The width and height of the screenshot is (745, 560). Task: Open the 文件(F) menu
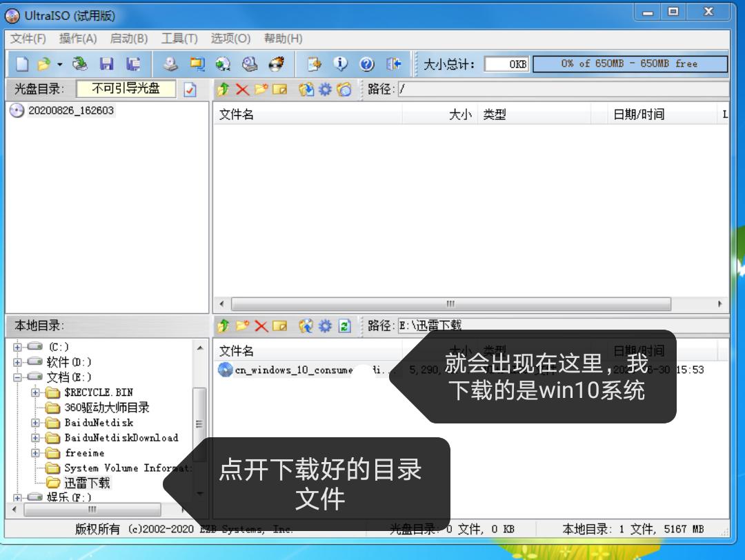[x=29, y=39]
